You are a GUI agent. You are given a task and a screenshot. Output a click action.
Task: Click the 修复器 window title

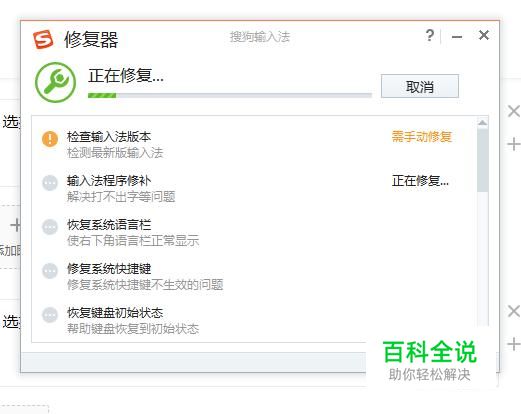(91, 40)
